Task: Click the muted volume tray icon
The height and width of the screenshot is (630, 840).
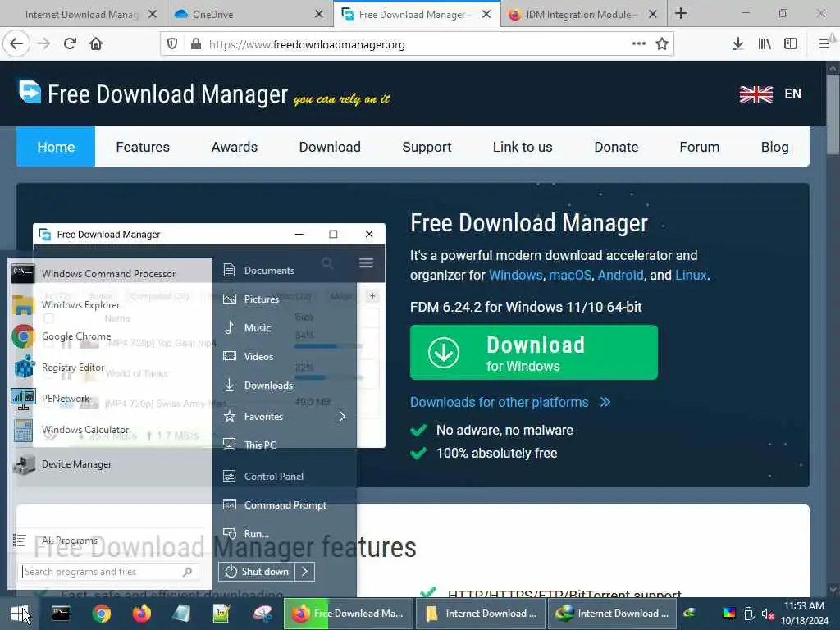Action: 768,614
